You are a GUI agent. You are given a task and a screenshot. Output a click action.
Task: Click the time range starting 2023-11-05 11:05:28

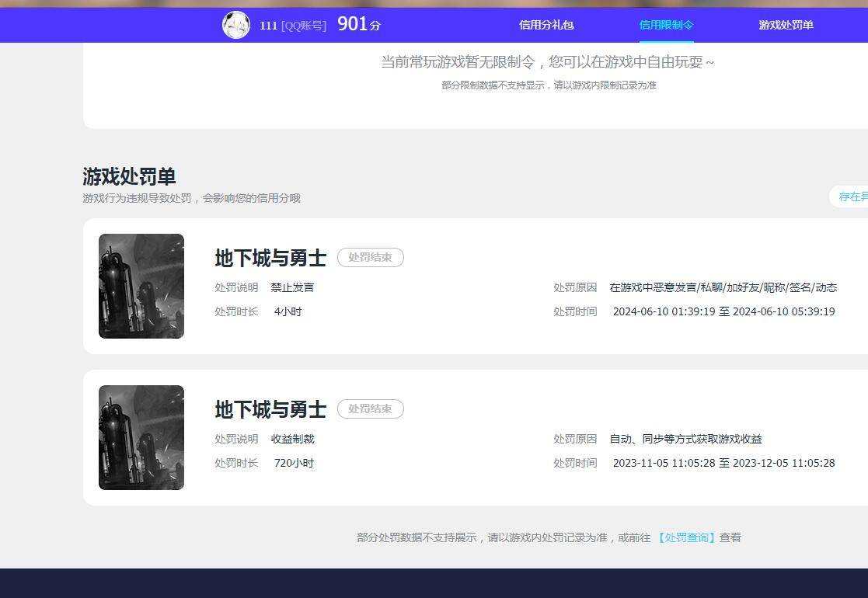723,463
